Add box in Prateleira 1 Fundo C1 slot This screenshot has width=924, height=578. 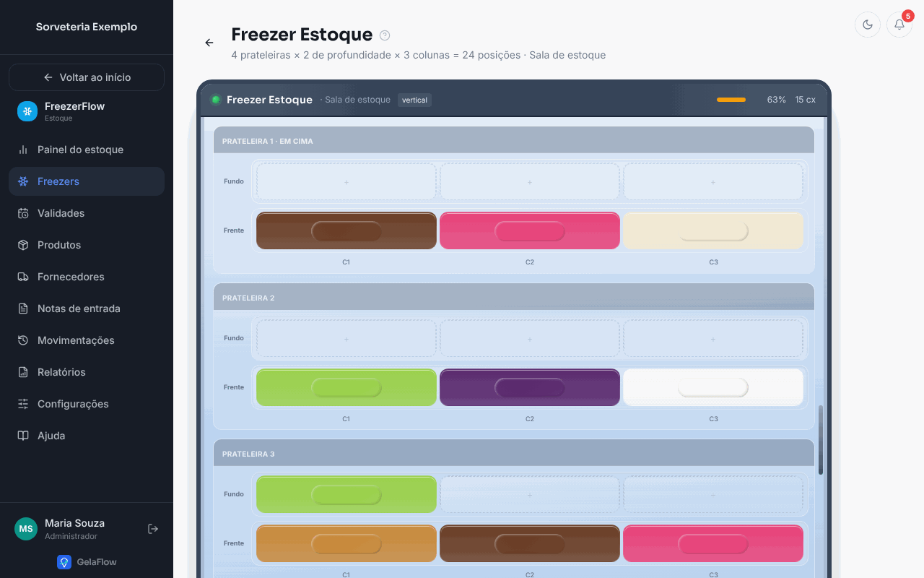tap(346, 182)
